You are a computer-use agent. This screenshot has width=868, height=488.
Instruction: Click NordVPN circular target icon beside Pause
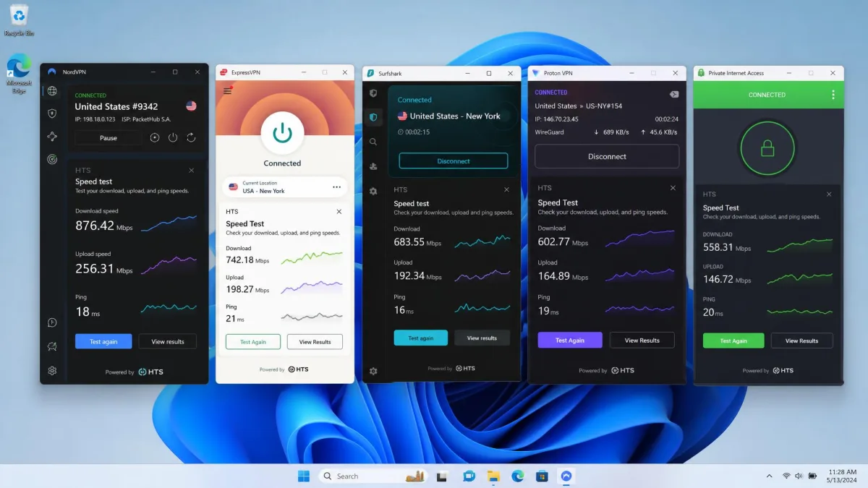click(155, 137)
